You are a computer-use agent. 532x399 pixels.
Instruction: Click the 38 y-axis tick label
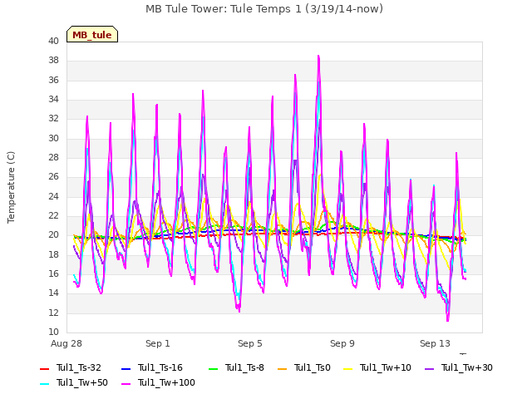click(x=53, y=61)
